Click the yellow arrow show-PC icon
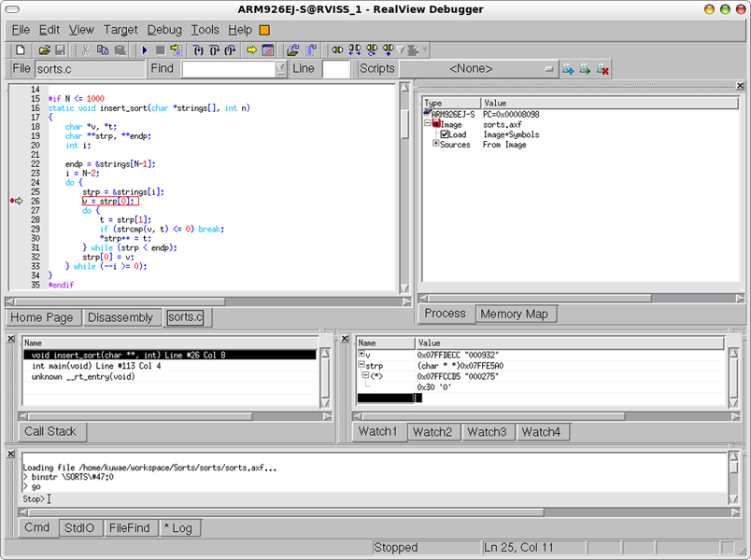The image size is (751, 560). click(252, 49)
